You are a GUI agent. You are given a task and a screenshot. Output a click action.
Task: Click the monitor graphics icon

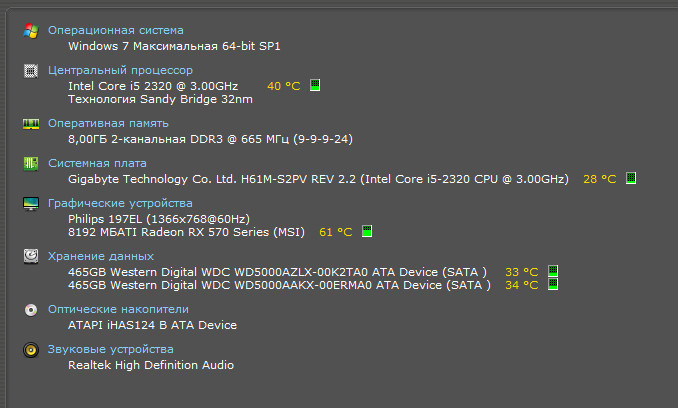click(31, 204)
